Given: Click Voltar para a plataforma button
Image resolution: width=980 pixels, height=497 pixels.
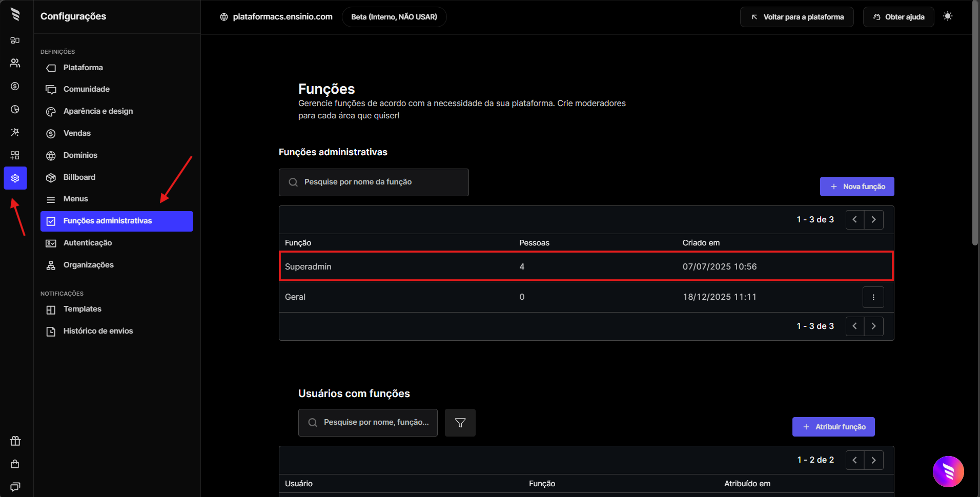Looking at the screenshot, I should click(797, 17).
